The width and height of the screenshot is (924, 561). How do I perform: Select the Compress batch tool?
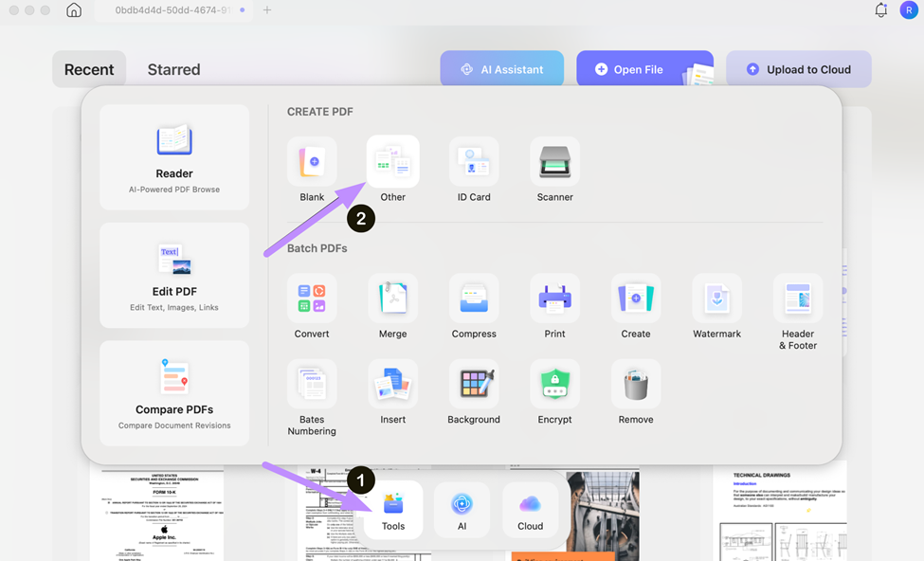click(474, 299)
